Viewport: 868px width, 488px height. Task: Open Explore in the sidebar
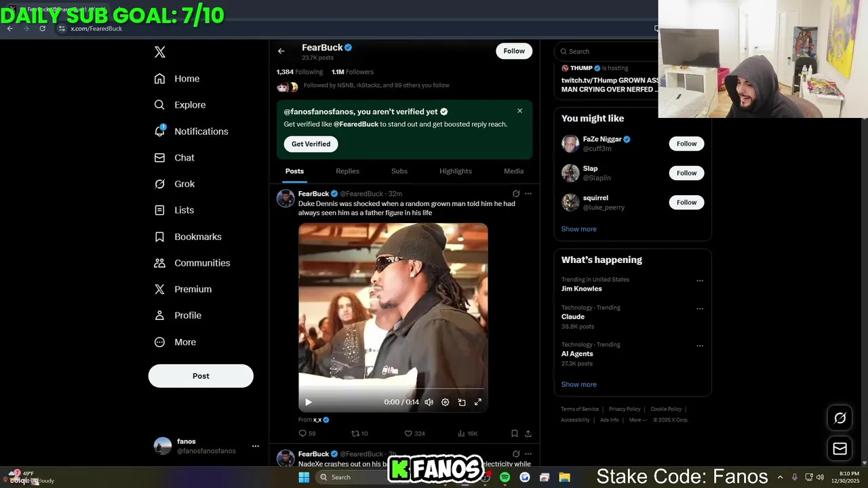tap(180, 105)
